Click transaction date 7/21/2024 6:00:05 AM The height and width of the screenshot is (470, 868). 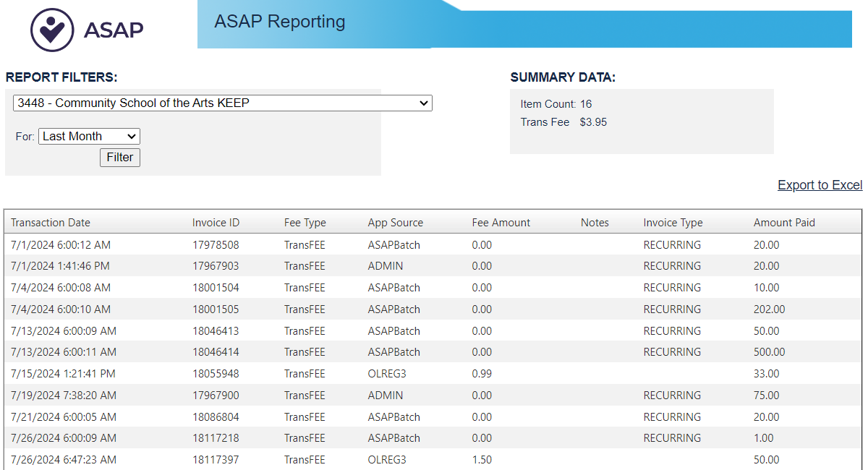(x=64, y=416)
